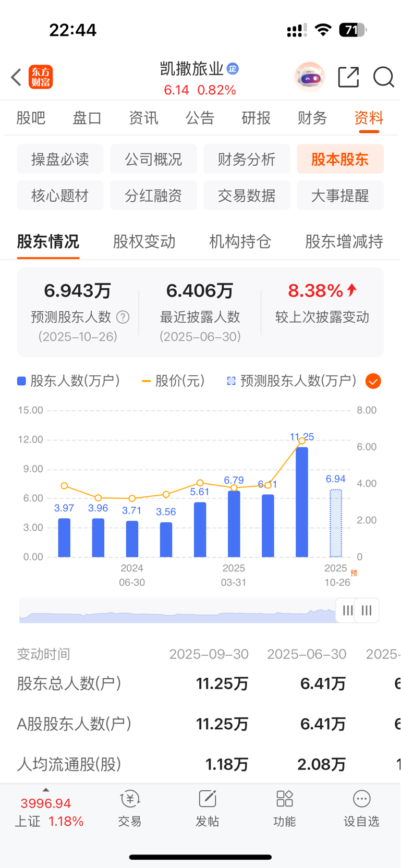Click the right range slider handle

(x=367, y=610)
